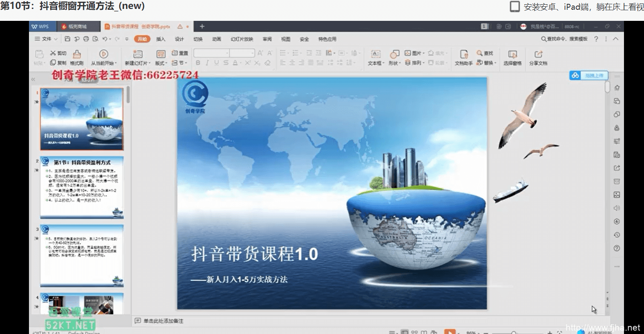
Task: Open the Document Assistant (文档助手) tool
Action: pos(464,57)
